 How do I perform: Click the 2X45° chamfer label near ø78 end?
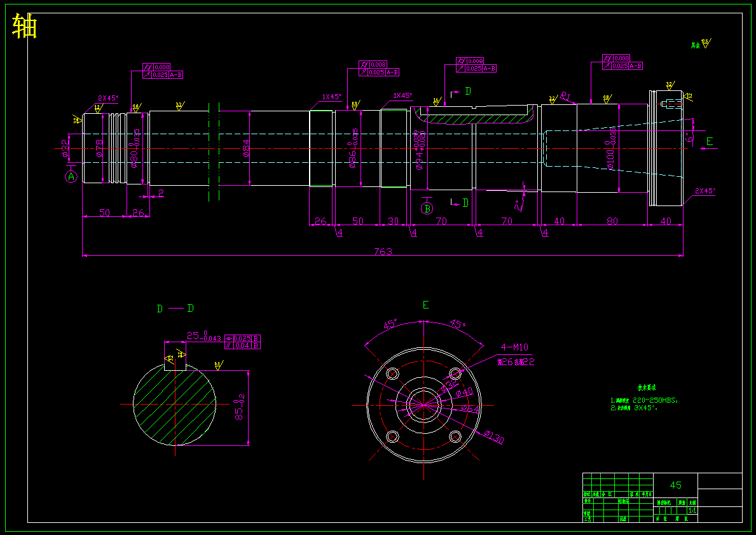(x=108, y=98)
